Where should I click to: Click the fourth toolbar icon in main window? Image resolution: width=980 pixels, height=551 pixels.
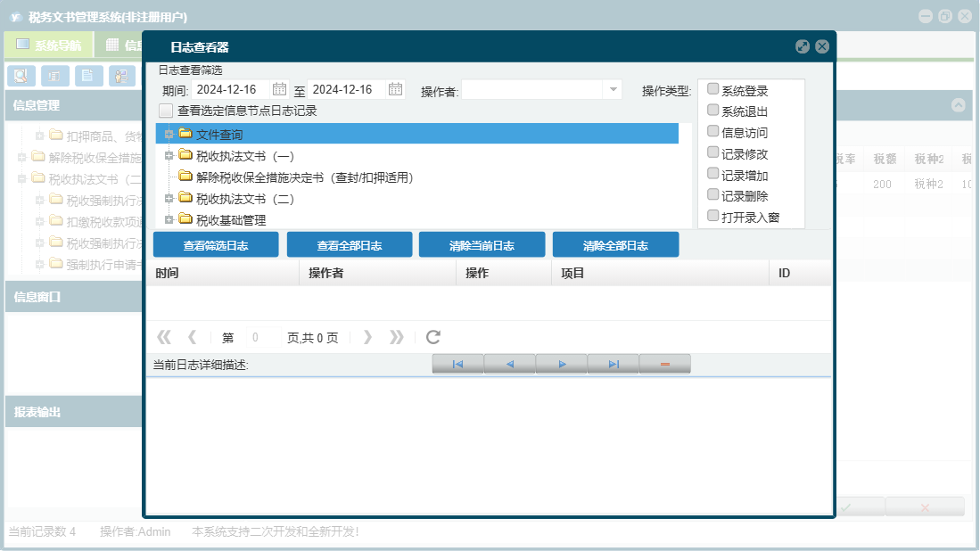(x=122, y=76)
